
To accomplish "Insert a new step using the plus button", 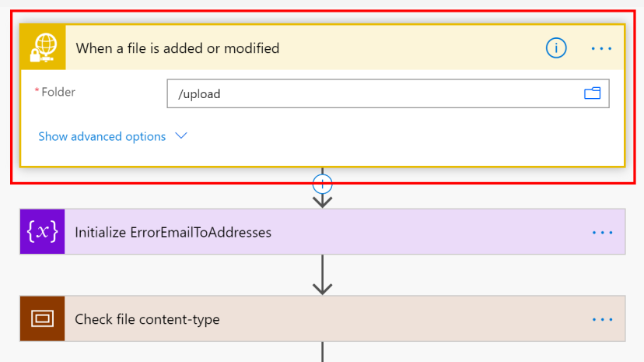I will coord(322,184).
